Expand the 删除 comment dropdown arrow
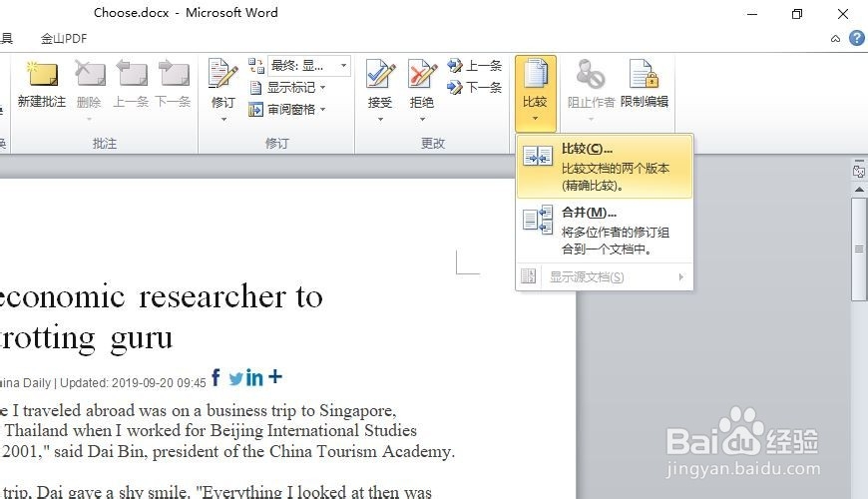 (x=89, y=119)
